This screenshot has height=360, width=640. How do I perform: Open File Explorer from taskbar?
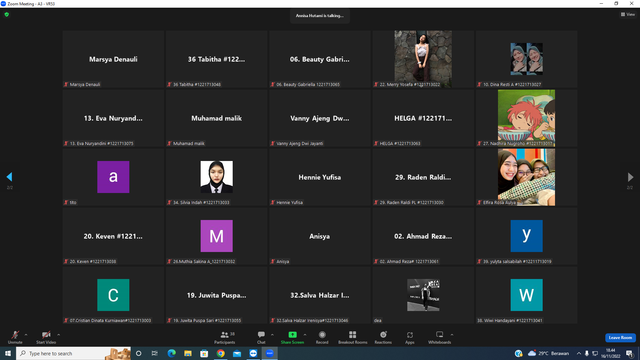[x=188, y=353]
